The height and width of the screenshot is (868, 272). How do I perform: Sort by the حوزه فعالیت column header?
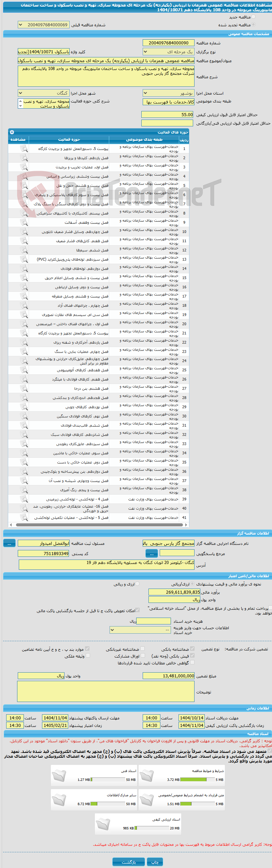69,139
